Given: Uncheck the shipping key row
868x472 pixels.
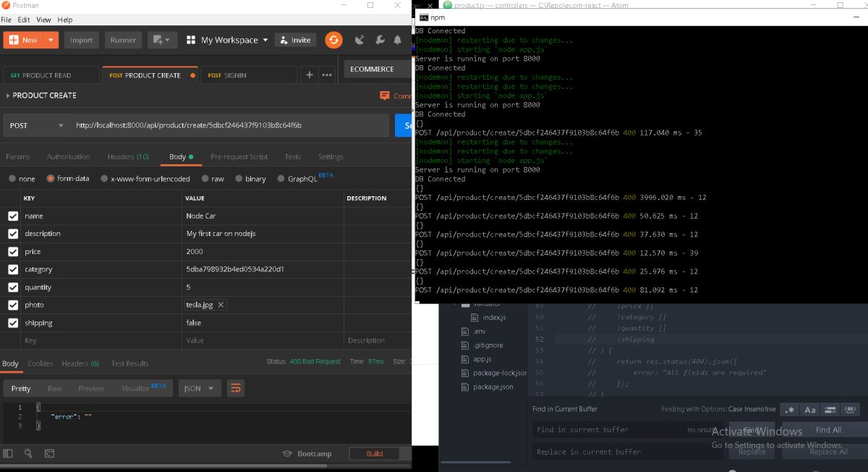Looking at the screenshot, I should click(13, 323).
